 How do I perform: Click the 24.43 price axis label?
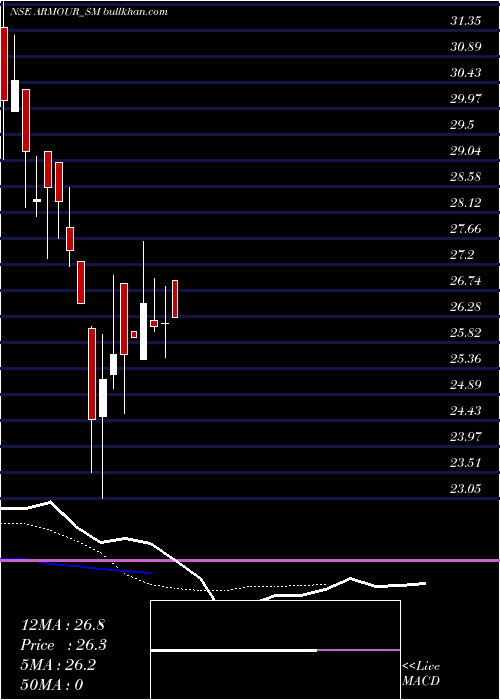point(466,410)
